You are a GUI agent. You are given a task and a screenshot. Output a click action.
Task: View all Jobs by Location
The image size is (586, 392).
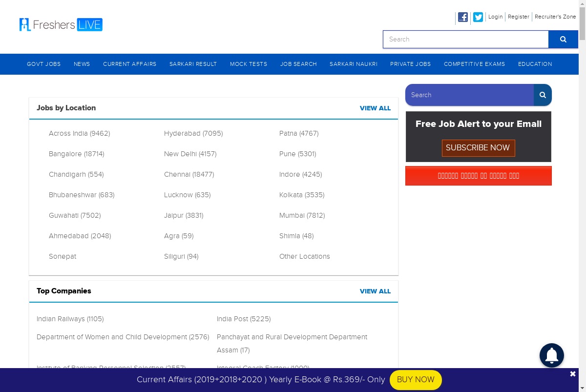pyautogui.click(x=375, y=108)
